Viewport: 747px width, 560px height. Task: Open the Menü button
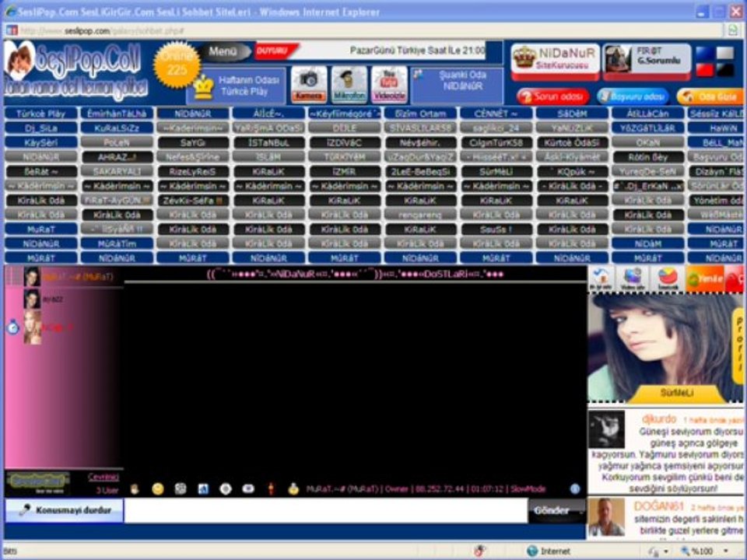pyautogui.click(x=223, y=51)
